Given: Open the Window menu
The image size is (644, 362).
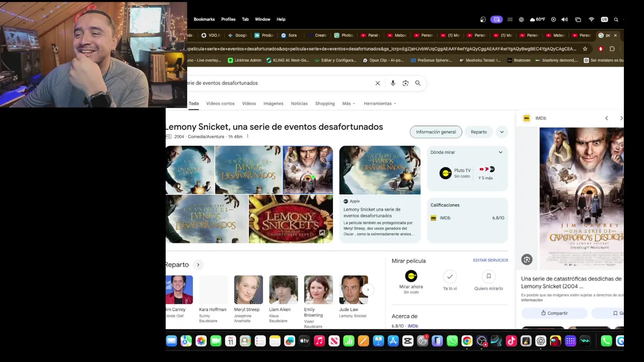Looking at the screenshot, I should (263, 20).
